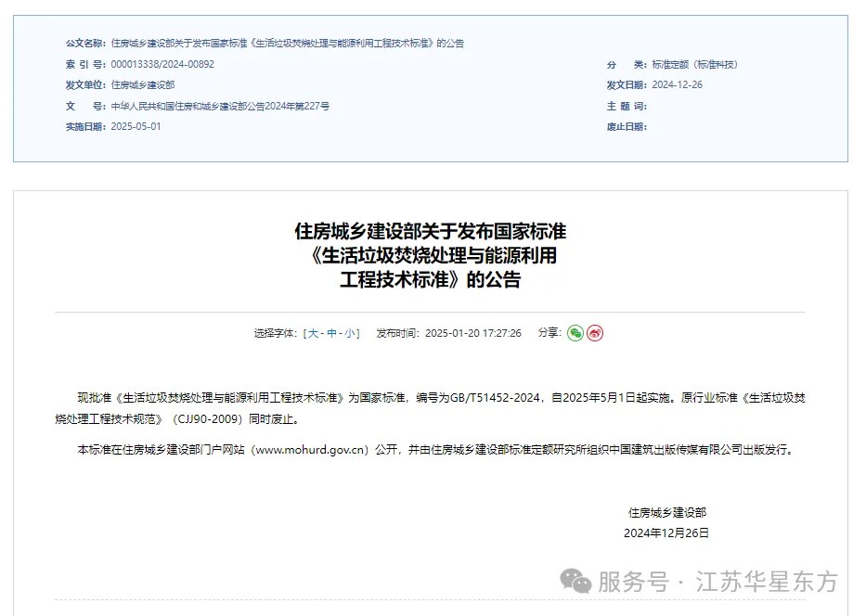
Task: Click the bold announcement title heading
Action: [431, 255]
